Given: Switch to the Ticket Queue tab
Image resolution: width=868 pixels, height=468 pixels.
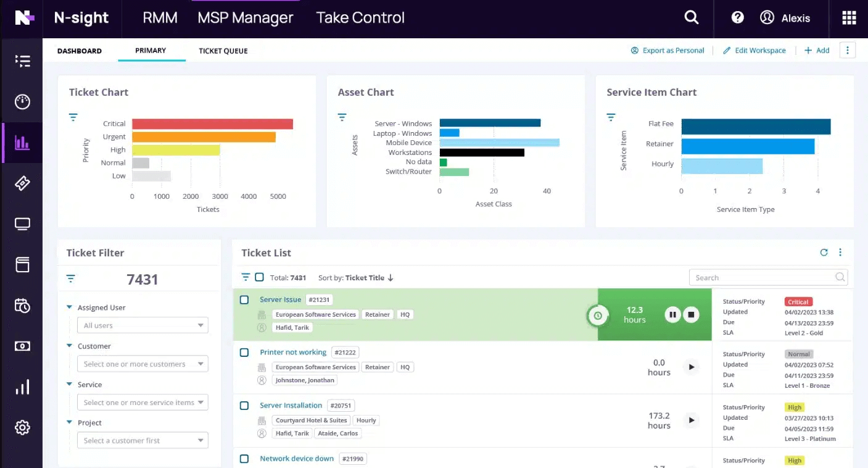Looking at the screenshot, I should tap(223, 51).
